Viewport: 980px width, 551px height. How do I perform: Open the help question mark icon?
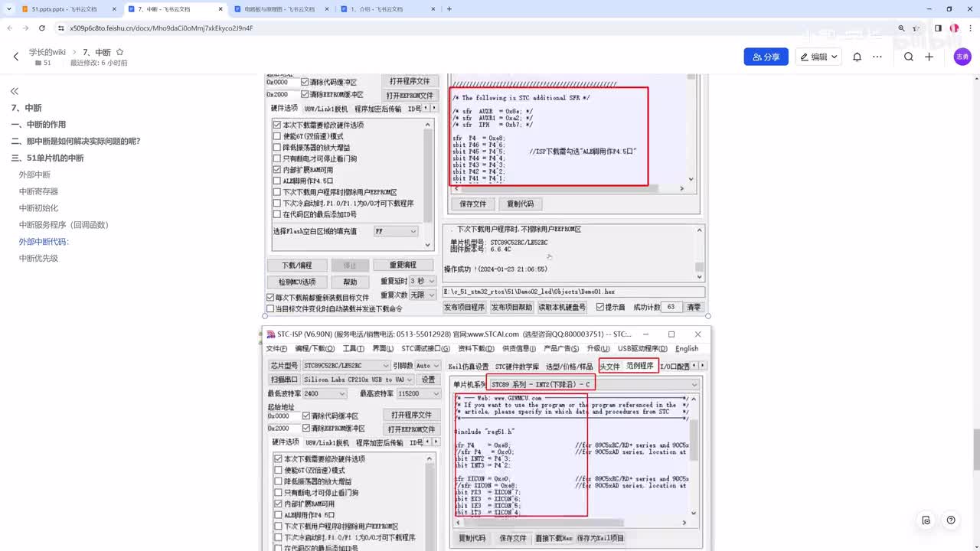point(951,520)
